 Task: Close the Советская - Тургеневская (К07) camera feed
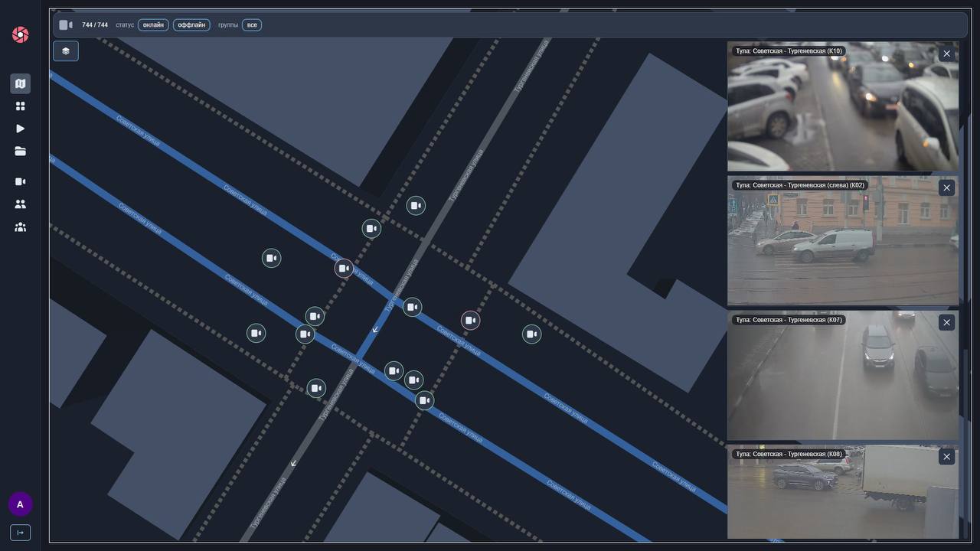(x=946, y=322)
